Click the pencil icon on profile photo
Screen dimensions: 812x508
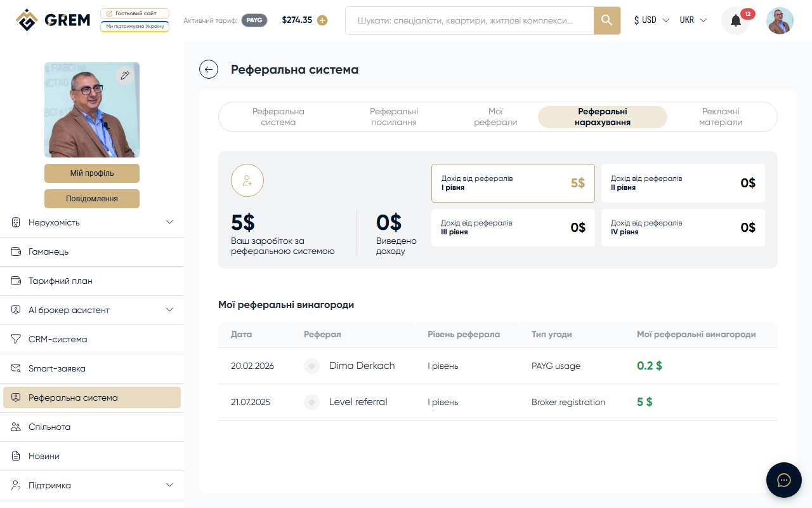tap(125, 75)
